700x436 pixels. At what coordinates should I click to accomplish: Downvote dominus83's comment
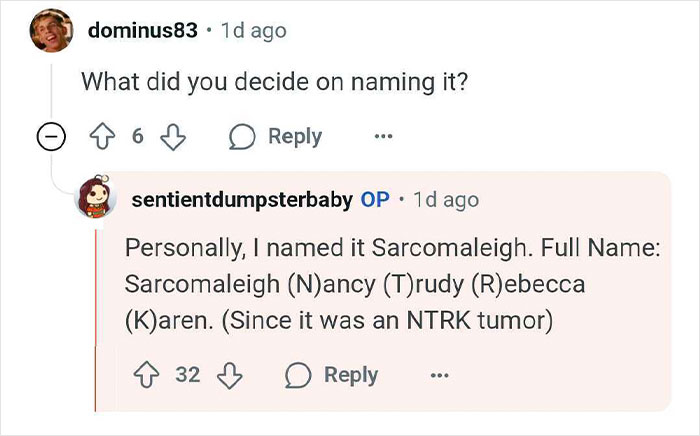173,137
